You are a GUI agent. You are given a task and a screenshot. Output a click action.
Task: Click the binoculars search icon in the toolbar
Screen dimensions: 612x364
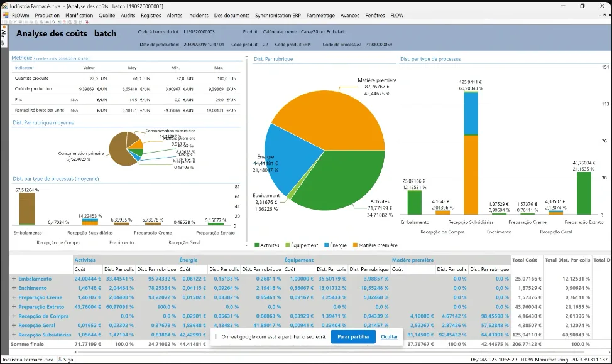47,22
